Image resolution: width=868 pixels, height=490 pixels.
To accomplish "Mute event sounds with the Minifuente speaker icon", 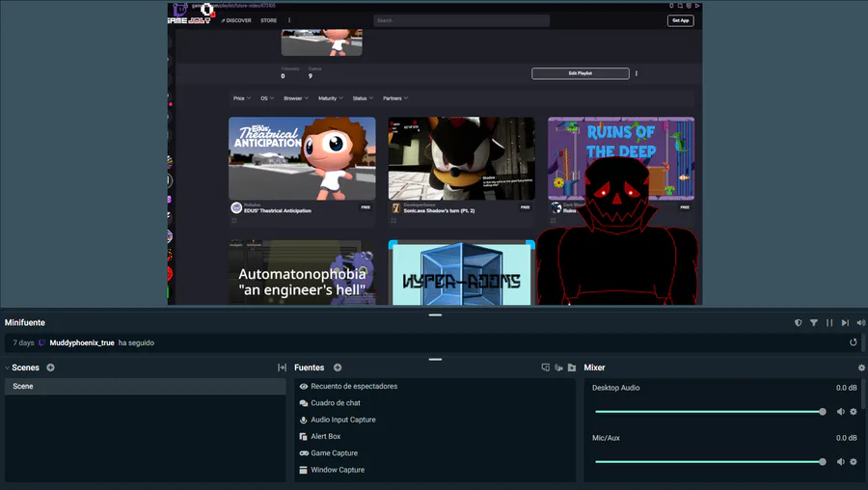I will point(861,323).
